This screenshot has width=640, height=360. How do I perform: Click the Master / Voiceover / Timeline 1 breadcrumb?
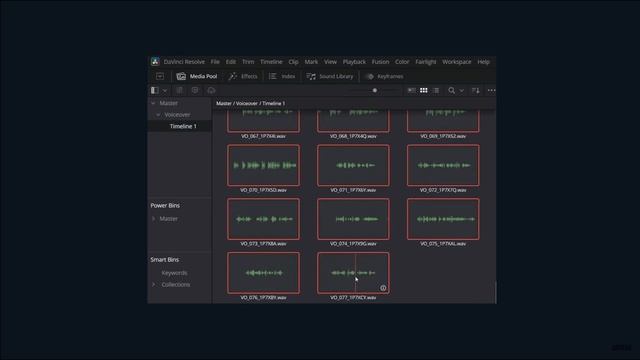(251, 104)
